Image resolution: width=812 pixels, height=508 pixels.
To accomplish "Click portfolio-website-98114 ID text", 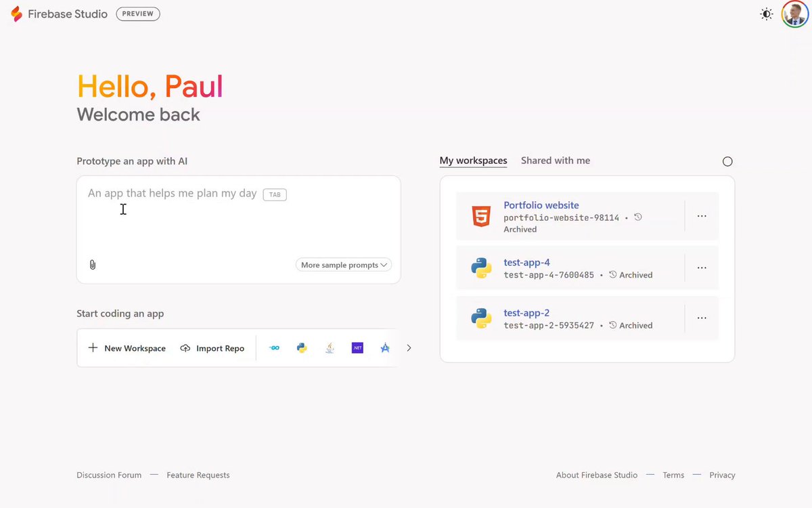I will (x=562, y=218).
